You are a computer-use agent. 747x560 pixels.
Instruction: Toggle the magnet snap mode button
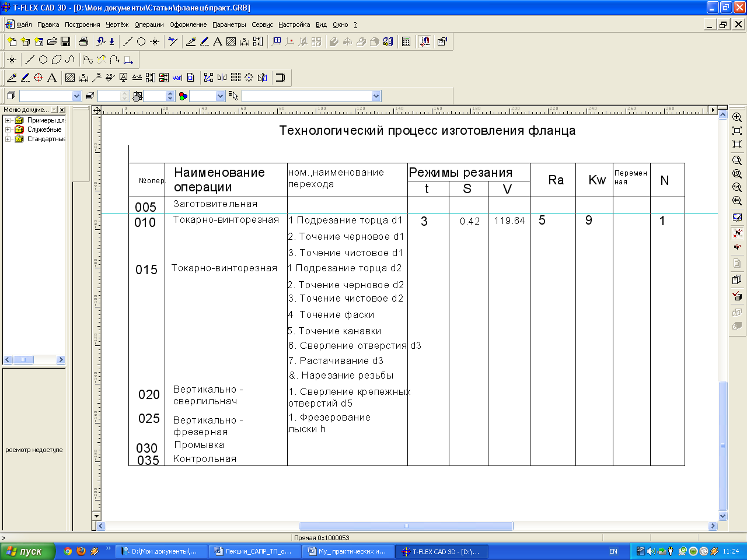425,41
